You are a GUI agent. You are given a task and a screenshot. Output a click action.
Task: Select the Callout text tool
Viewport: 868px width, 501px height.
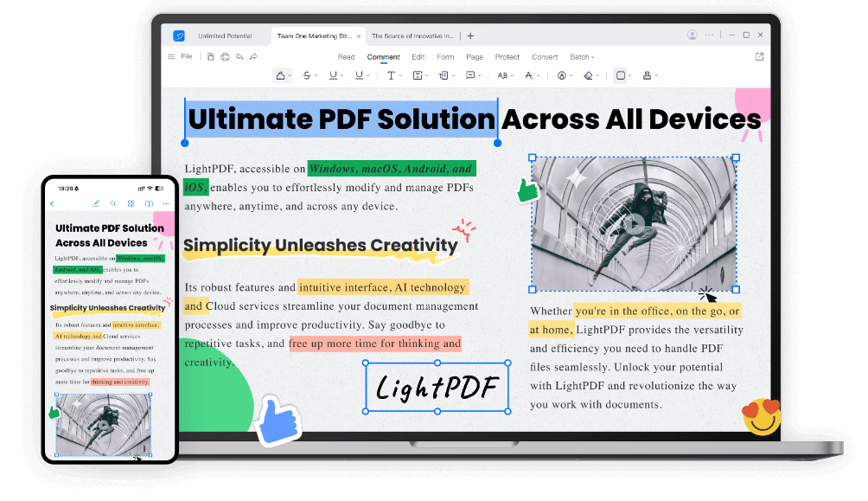[x=444, y=75]
